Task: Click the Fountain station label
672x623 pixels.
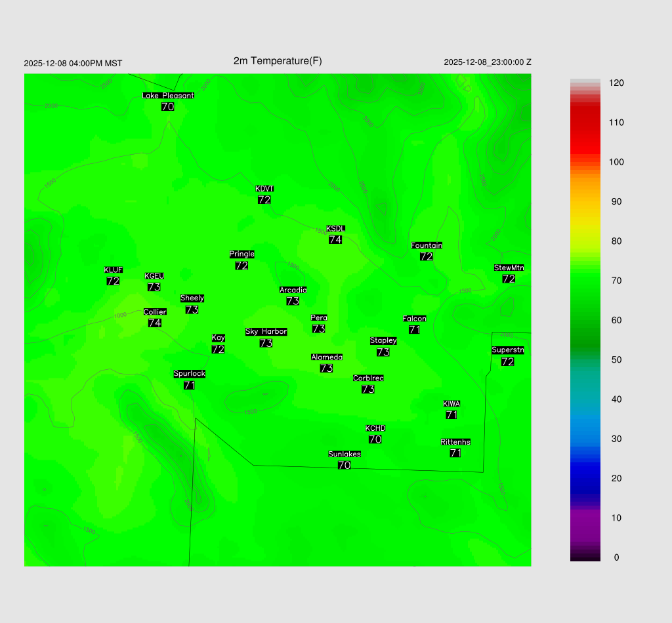Action: pyautogui.click(x=427, y=245)
